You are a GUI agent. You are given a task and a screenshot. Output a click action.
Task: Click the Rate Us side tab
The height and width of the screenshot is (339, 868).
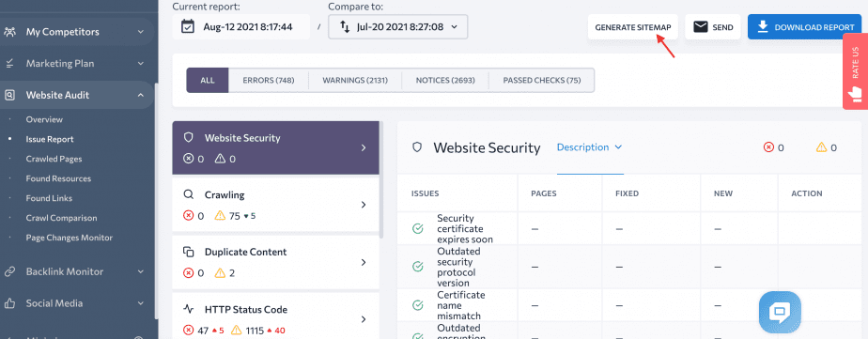855,71
